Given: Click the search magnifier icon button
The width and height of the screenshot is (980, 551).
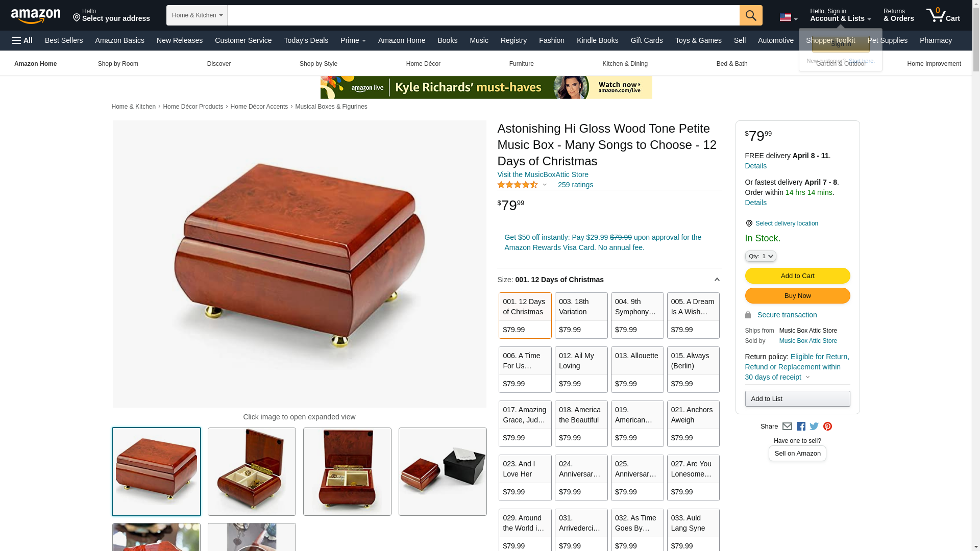Looking at the screenshot, I should tap(750, 15).
